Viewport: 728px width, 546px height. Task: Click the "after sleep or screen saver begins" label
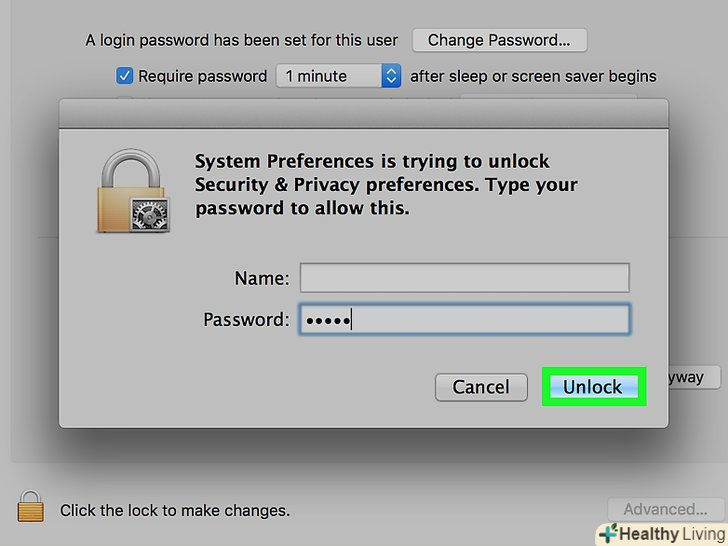coord(533,76)
